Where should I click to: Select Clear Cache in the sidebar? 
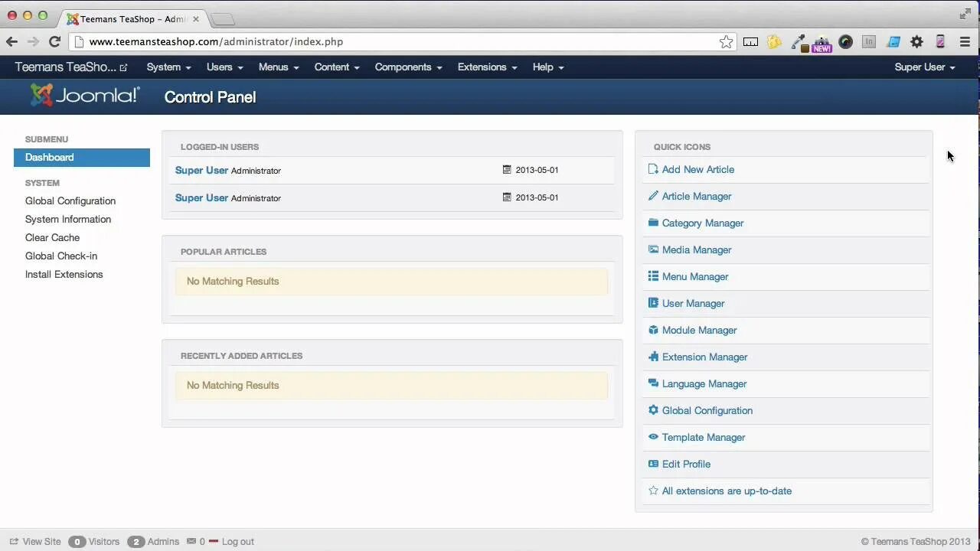(x=52, y=238)
